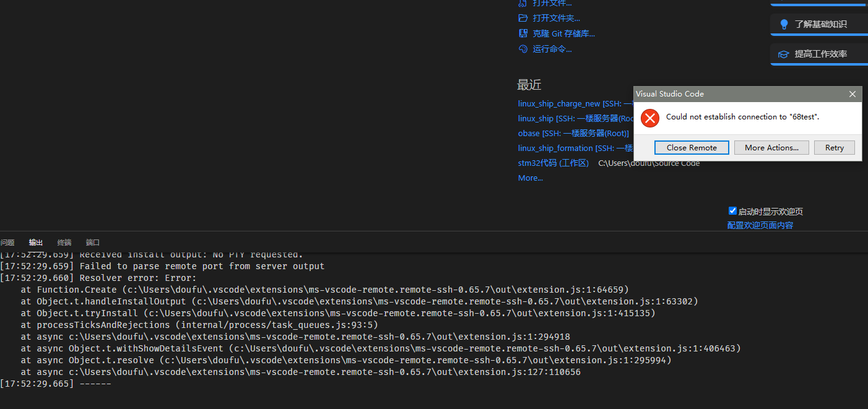Click the 打开文件 (Open File) icon
The image size is (868, 409).
(x=523, y=3)
